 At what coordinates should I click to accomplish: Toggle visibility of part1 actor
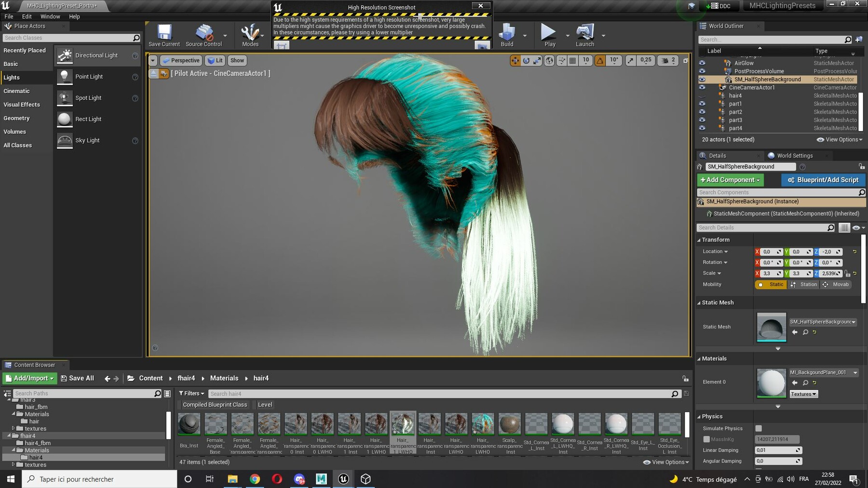(x=702, y=104)
